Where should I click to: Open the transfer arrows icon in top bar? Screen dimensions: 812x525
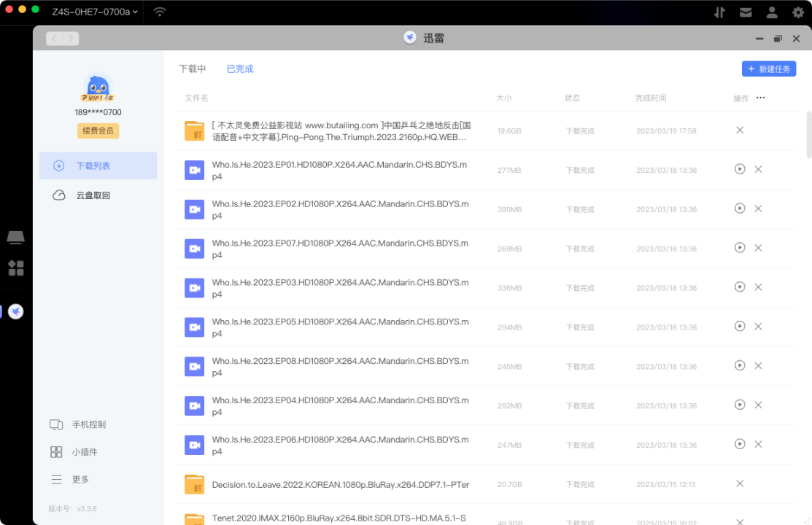point(719,12)
